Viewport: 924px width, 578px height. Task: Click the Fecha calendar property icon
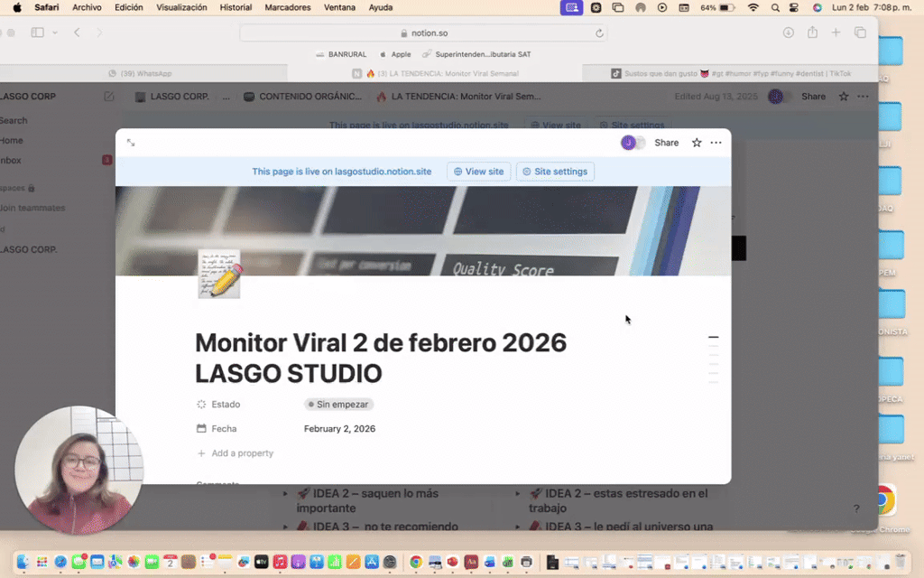click(201, 429)
